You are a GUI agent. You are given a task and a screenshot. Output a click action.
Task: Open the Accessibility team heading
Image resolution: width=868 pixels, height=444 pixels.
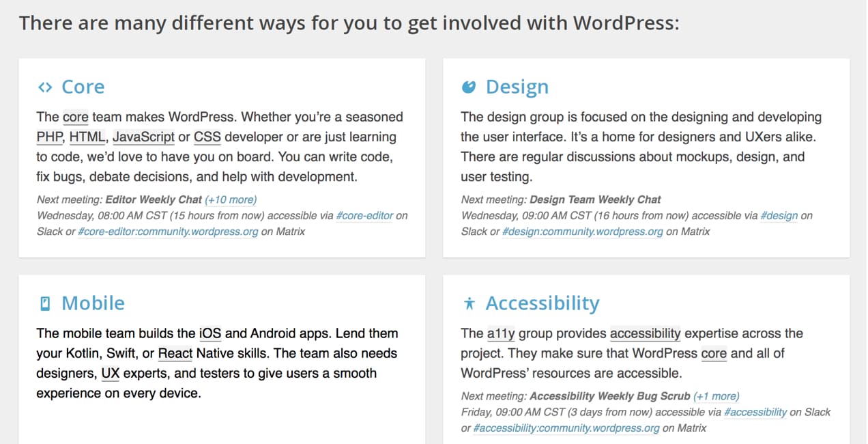tap(542, 303)
